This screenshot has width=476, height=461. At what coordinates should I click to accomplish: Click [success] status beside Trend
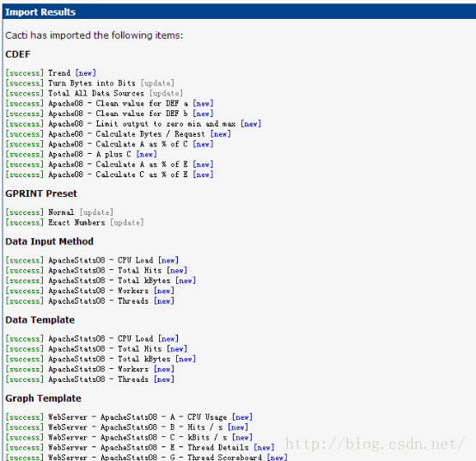click(x=25, y=73)
